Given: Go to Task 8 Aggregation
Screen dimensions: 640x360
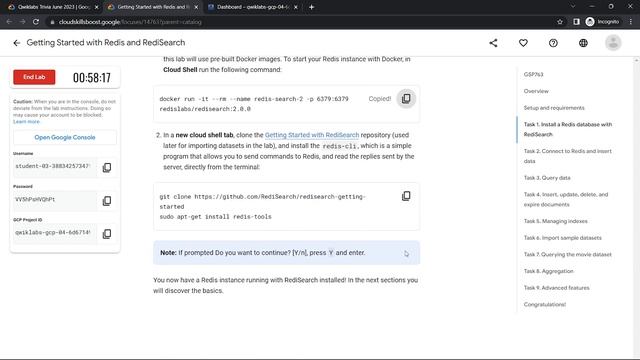Looking at the screenshot, I should pos(548,271).
